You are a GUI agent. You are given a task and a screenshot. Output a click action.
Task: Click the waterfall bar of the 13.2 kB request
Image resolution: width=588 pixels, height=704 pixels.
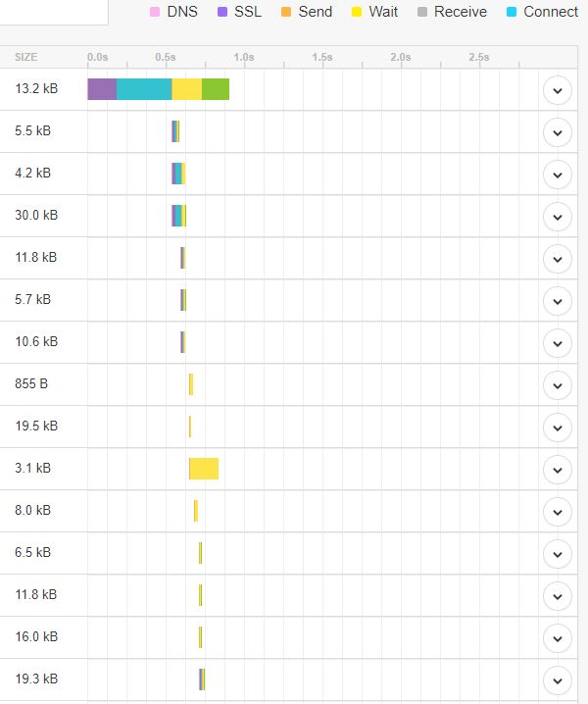click(158, 89)
